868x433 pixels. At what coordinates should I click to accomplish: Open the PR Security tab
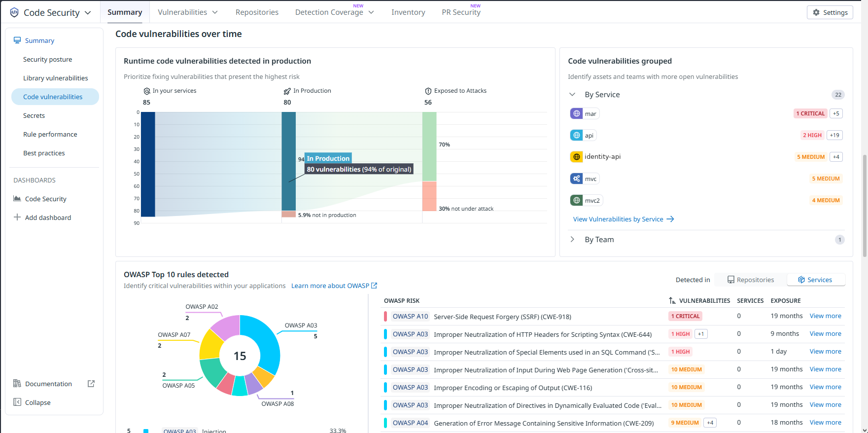[x=461, y=12]
